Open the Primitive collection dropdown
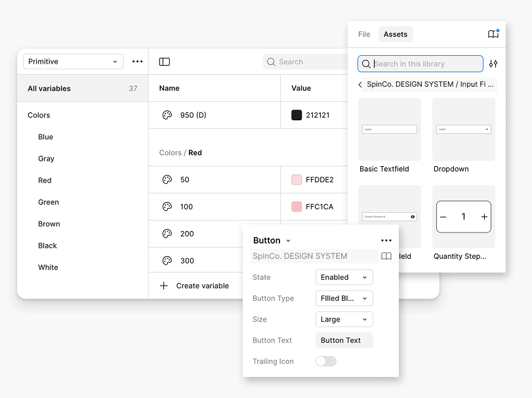The width and height of the screenshot is (532, 398). tap(73, 62)
